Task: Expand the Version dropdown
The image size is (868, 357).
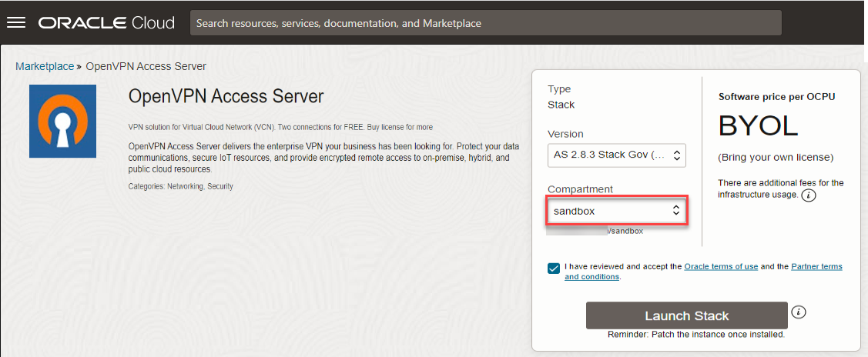Action: [x=616, y=155]
